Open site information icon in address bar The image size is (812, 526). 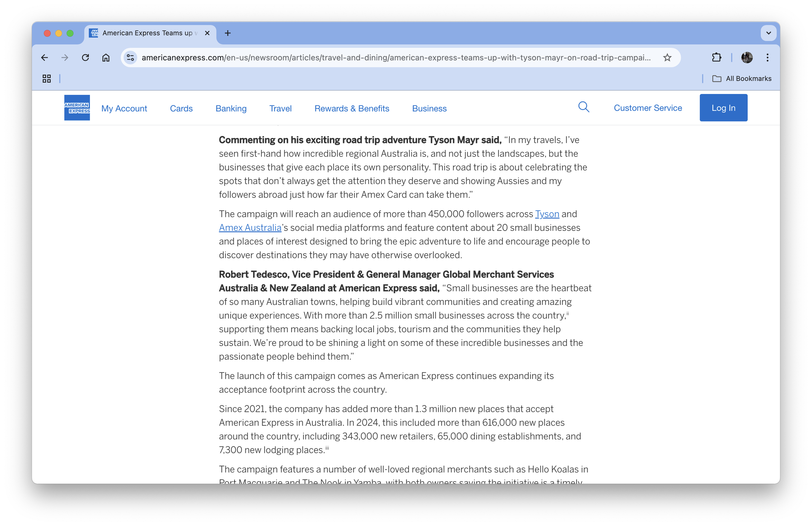(x=130, y=58)
